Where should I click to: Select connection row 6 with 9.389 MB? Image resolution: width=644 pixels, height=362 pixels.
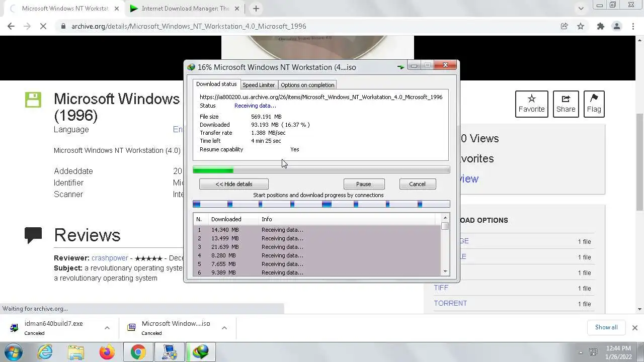(317, 272)
